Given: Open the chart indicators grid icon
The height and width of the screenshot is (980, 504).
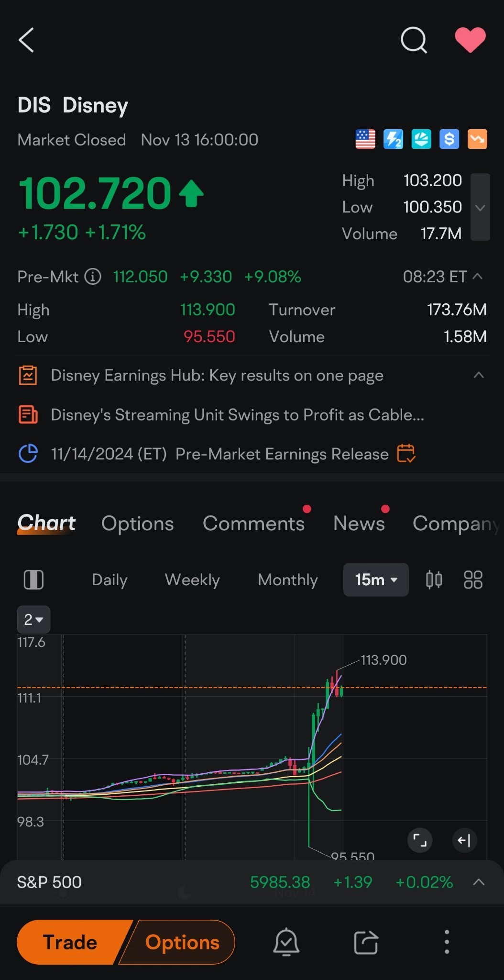Looking at the screenshot, I should point(473,580).
